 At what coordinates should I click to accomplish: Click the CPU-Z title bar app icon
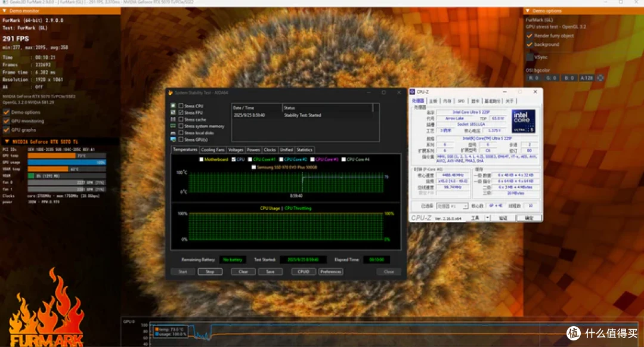click(x=413, y=92)
